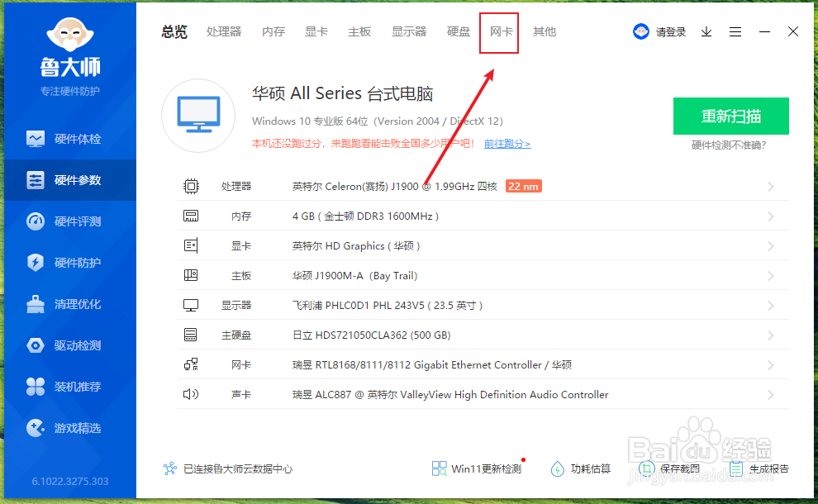Click the 功耗估算 label

click(x=591, y=468)
